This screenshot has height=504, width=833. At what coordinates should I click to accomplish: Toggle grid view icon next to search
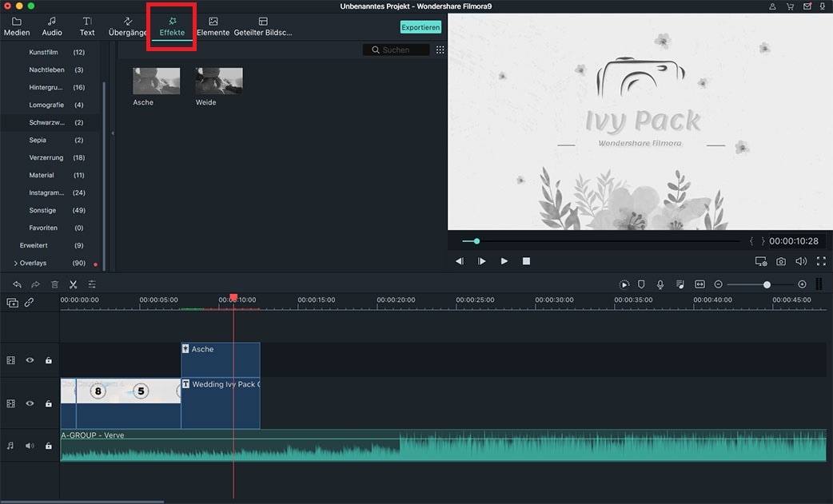pyautogui.click(x=440, y=50)
